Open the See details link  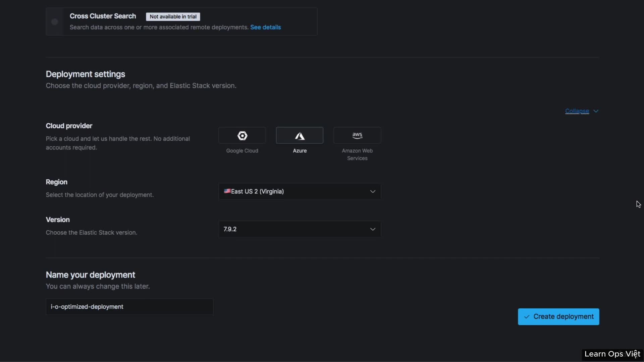pyautogui.click(x=265, y=27)
